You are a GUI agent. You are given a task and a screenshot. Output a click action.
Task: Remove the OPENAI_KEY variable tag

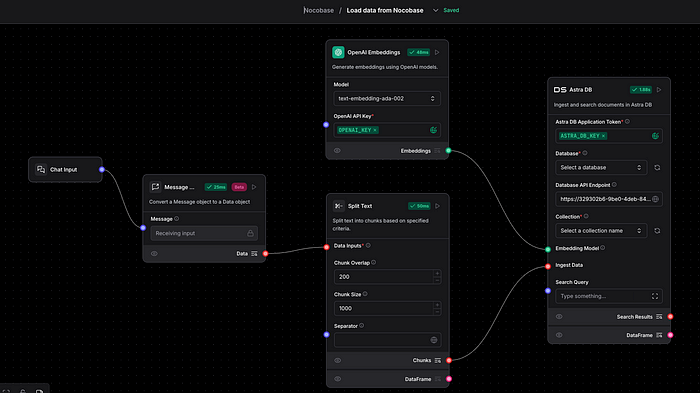375,130
